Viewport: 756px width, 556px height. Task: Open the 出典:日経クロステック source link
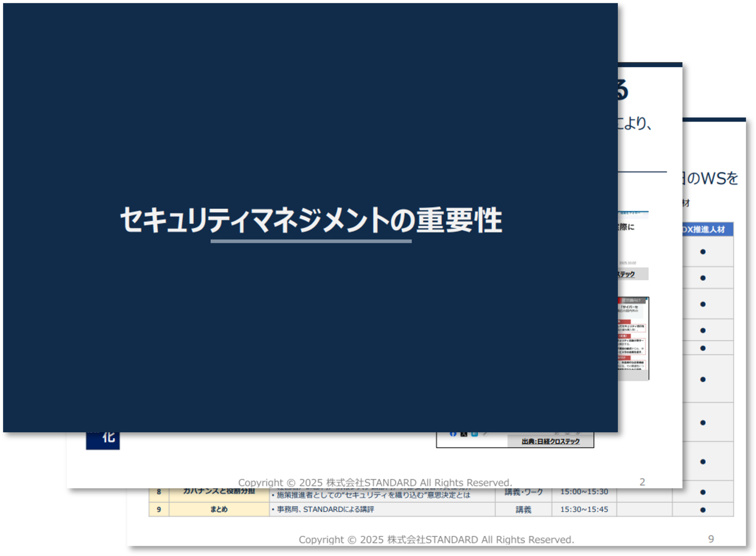point(550,442)
